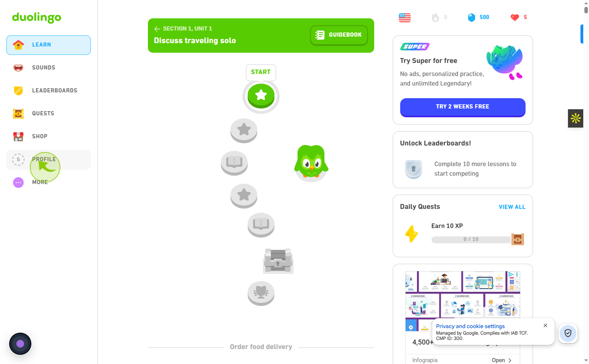The image size is (589, 364).
Task: Close the privacy and cookie settings popup
Action: (x=545, y=325)
